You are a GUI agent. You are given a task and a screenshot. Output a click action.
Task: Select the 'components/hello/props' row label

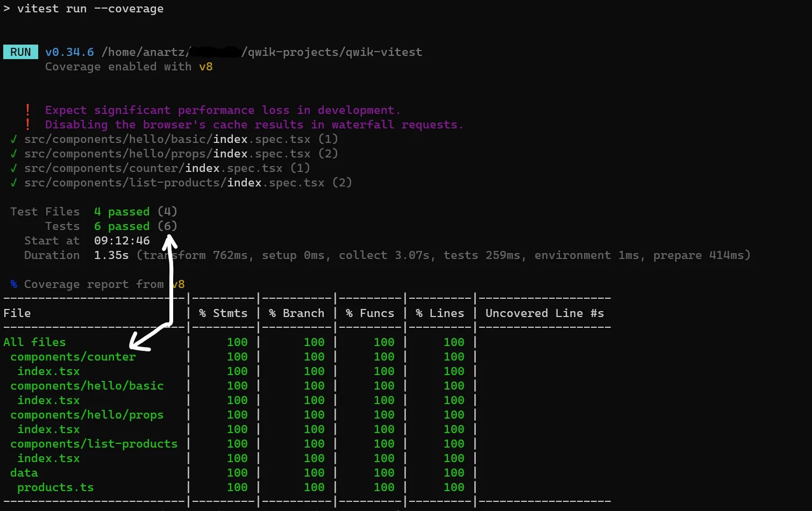pos(87,415)
